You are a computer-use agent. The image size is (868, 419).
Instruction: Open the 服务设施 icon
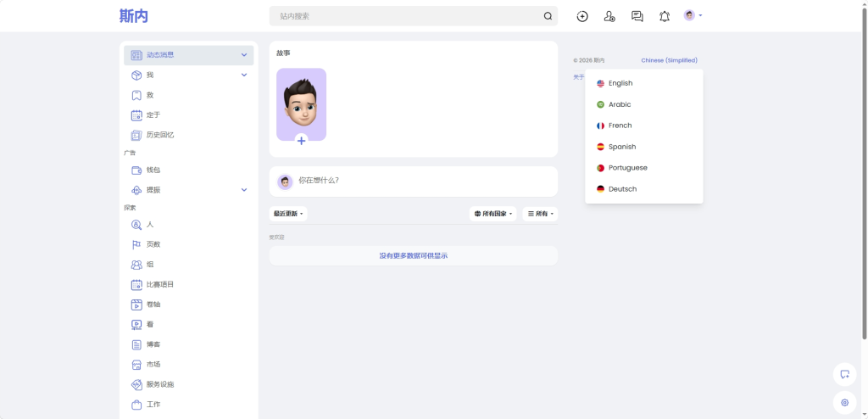pos(136,384)
